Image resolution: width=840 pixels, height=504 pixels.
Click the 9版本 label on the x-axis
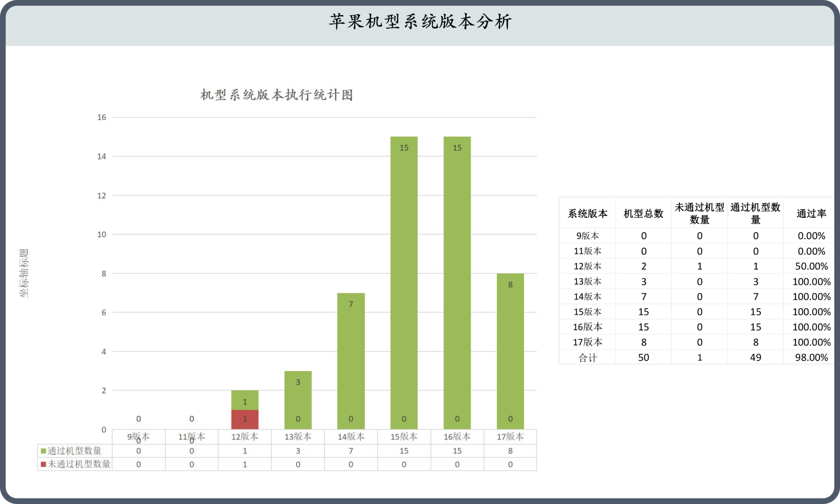[138, 437]
